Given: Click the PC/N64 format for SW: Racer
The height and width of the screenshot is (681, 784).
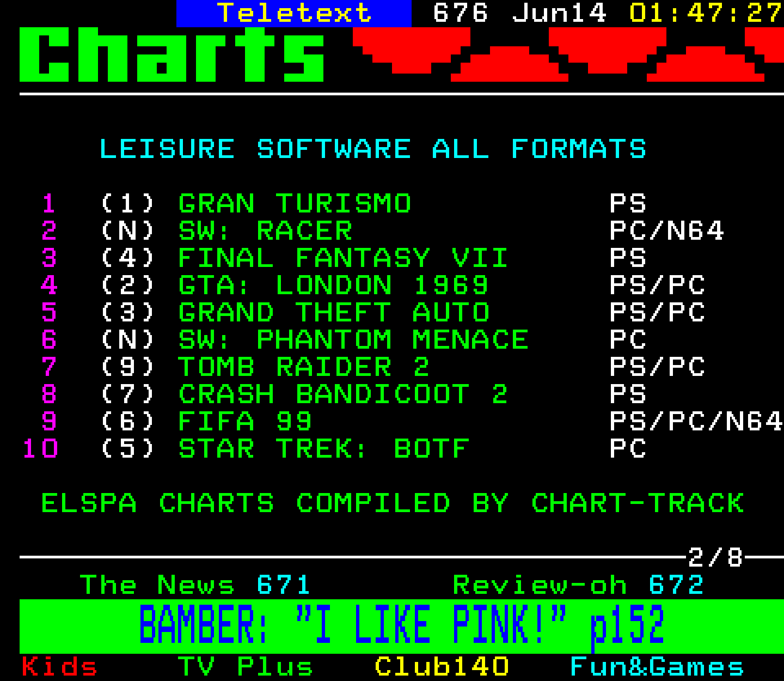Looking at the screenshot, I should 667,231.
